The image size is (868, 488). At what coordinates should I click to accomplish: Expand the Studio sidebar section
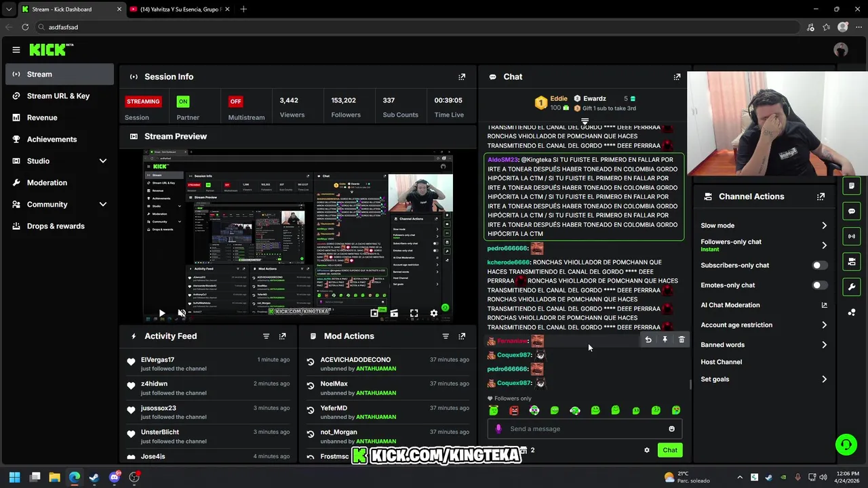[x=103, y=161]
